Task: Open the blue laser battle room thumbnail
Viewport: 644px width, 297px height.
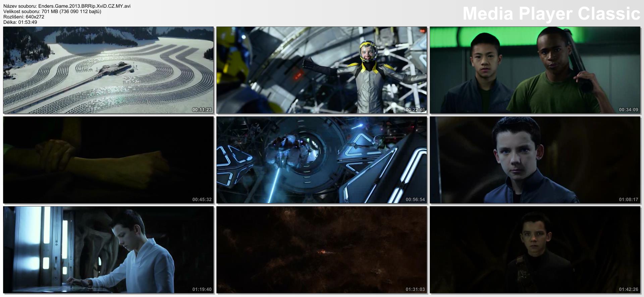Action: tap(322, 160)
